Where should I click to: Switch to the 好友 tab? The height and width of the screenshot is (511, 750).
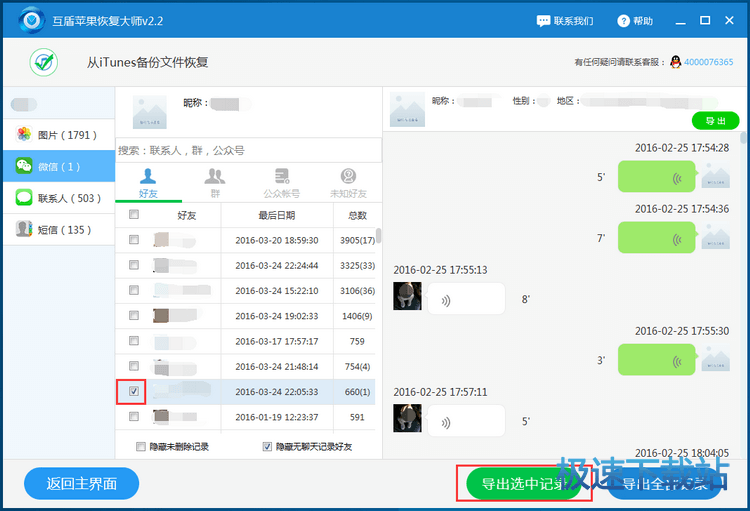pos(148,184)
